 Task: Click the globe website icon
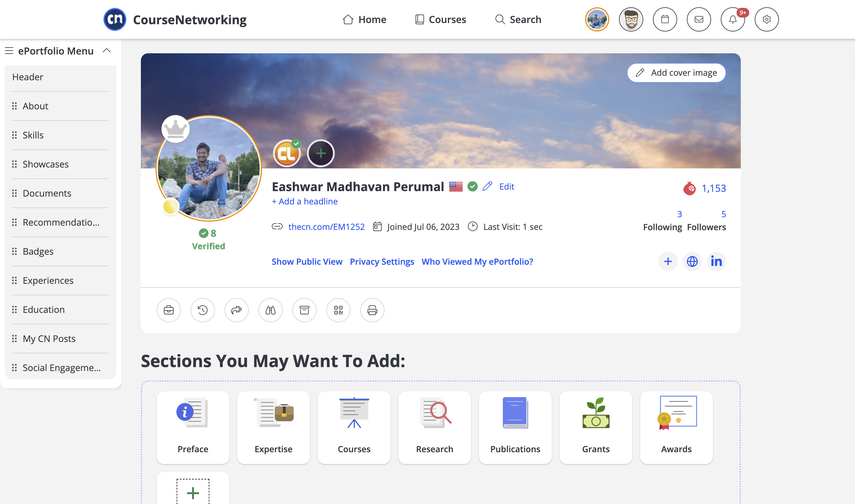[692, 261]
